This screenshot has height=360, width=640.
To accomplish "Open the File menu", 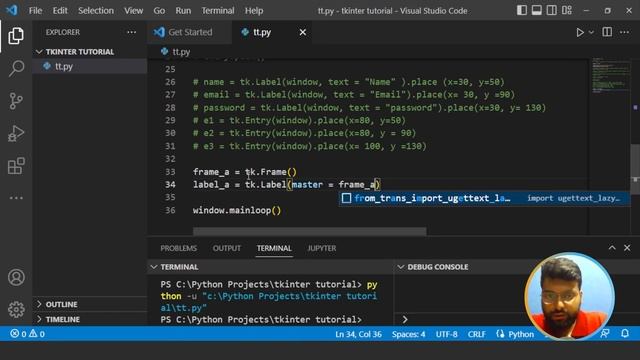I will (x=35, y=11).
